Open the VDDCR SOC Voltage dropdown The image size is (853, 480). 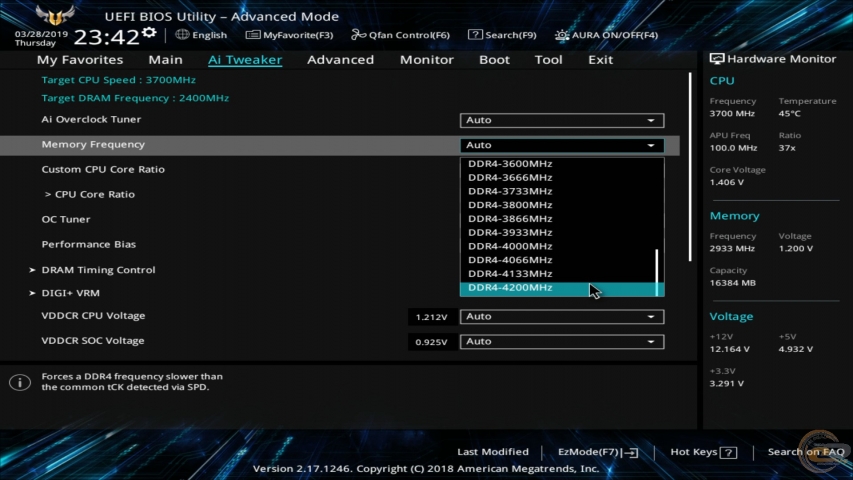pyautogui.click(x=562, y=341)
